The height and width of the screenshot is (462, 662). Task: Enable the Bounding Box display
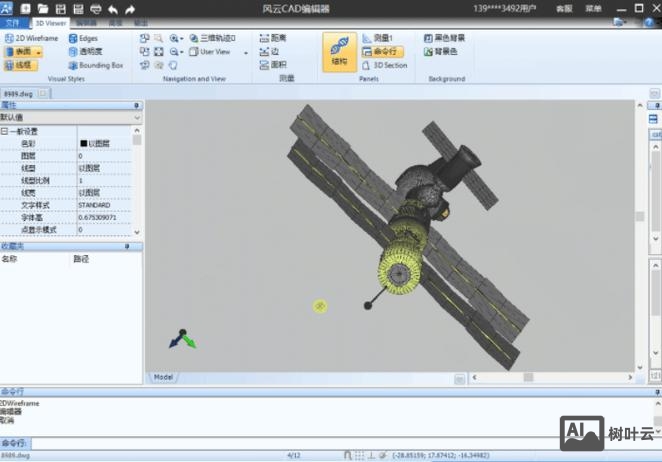click(96, 65)
